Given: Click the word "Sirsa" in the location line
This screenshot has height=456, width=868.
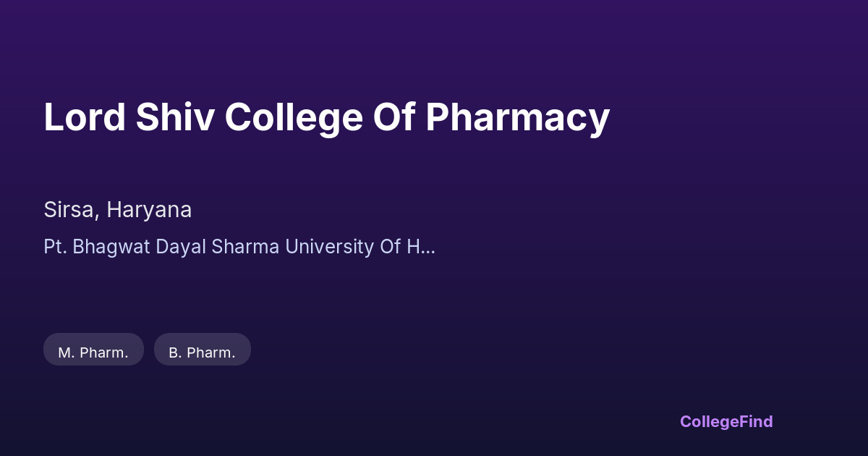Looking at the screenshot, I should 69,210.
